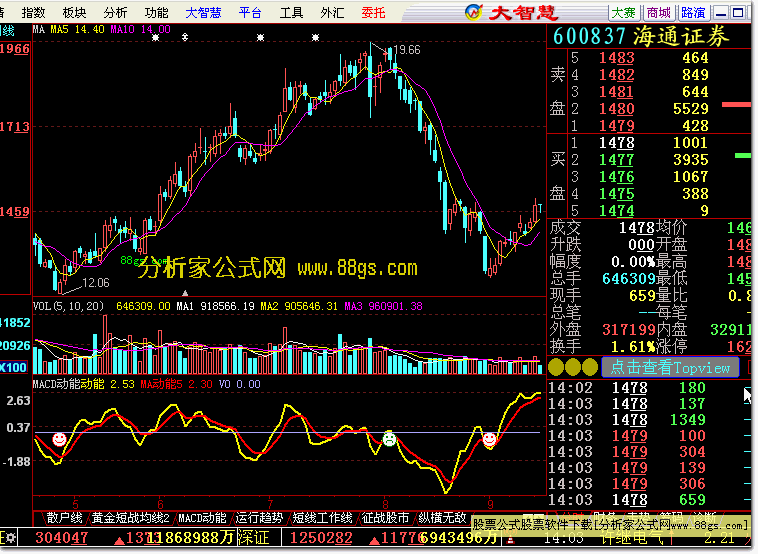Click the first star marker above the chart
Image resolution: width=758 pixels, height=554 pixels.
[x=156, y=37]
